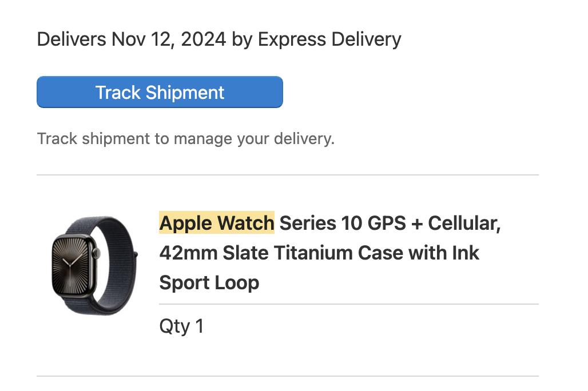588x391 pixels.
Task: Click the "Sport Loop" text line
Action: pos(209,282)
